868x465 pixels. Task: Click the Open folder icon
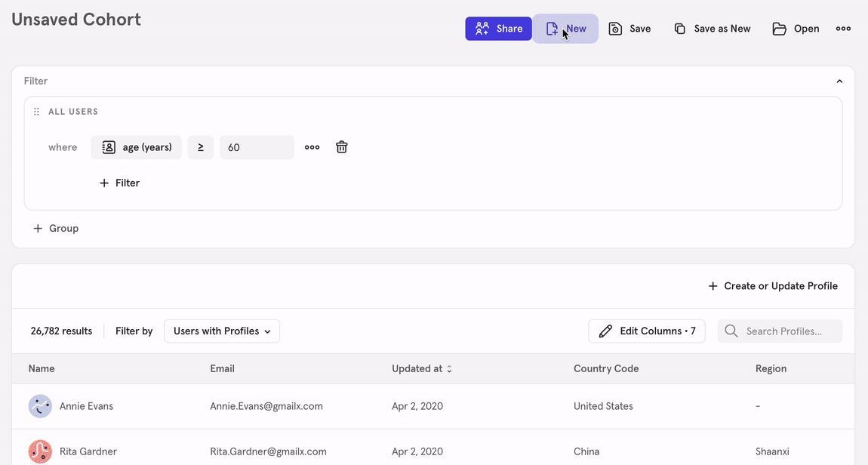point(778,28)
